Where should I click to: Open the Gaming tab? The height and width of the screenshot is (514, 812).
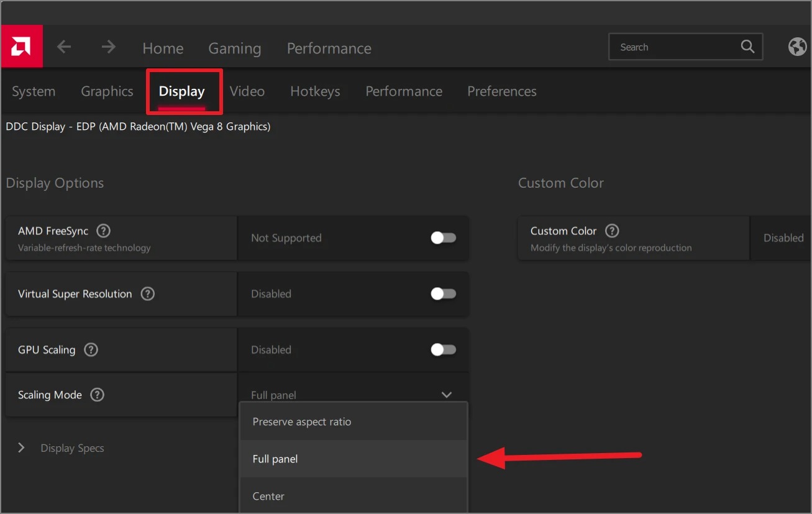[235, 48]
